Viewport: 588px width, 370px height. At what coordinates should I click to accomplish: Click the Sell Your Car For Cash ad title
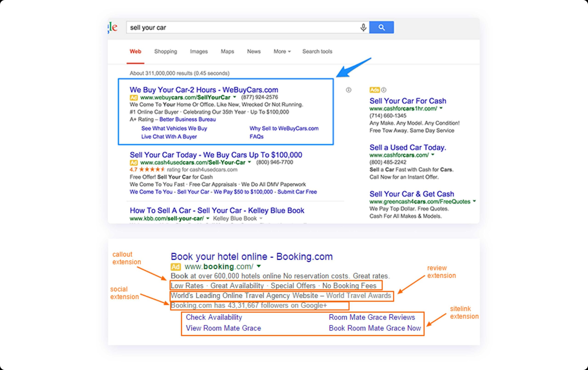coord(407,101)
